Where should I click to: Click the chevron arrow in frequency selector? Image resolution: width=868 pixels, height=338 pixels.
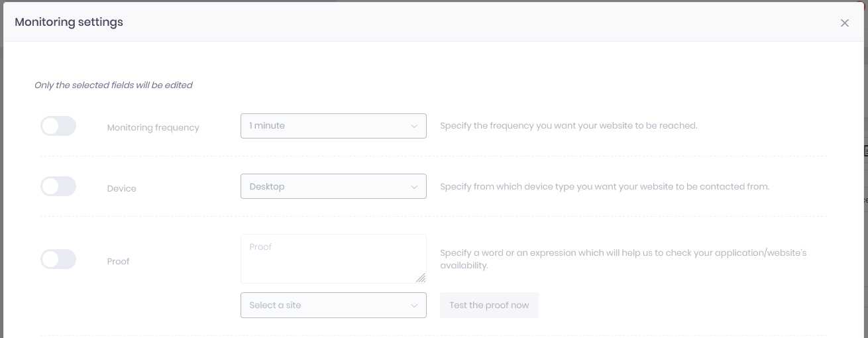[414, 126]
